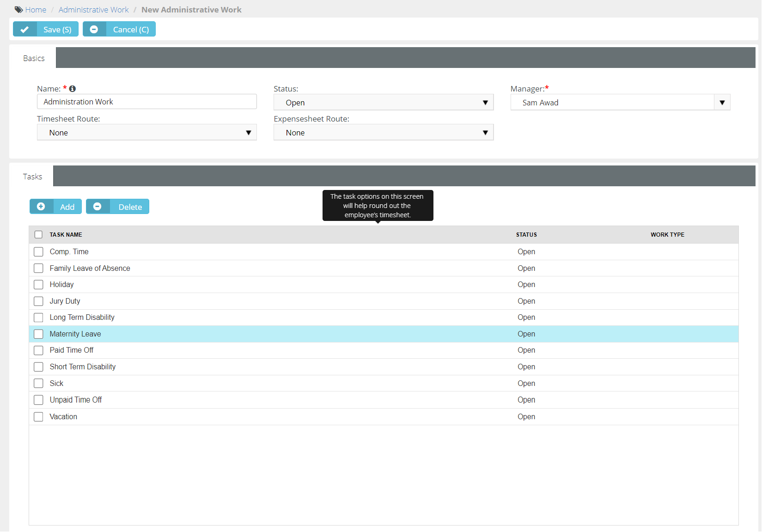Expand the Manager dropdown arrow
The width and height of the screenshot is (762, 532).
(x=722, y=103)
